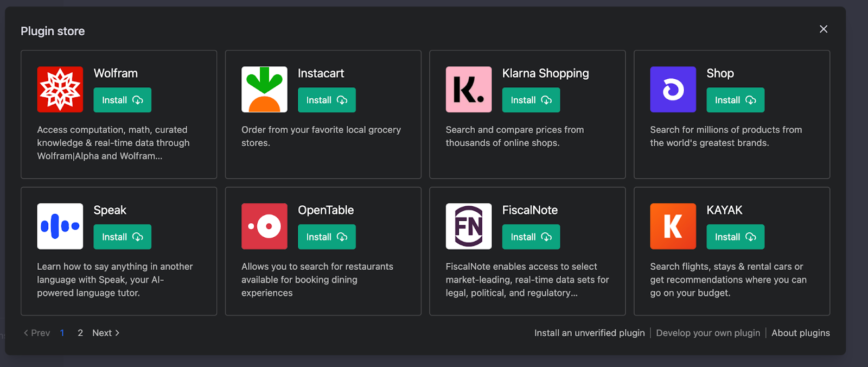
Task: Install the KAYAK plugin
Action: [x=736, y=237]
